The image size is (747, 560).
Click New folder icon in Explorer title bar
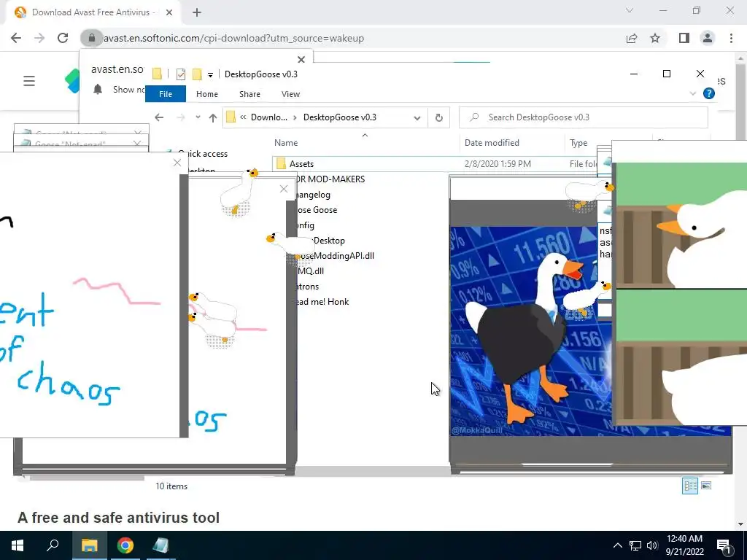(x=197, y=74)
